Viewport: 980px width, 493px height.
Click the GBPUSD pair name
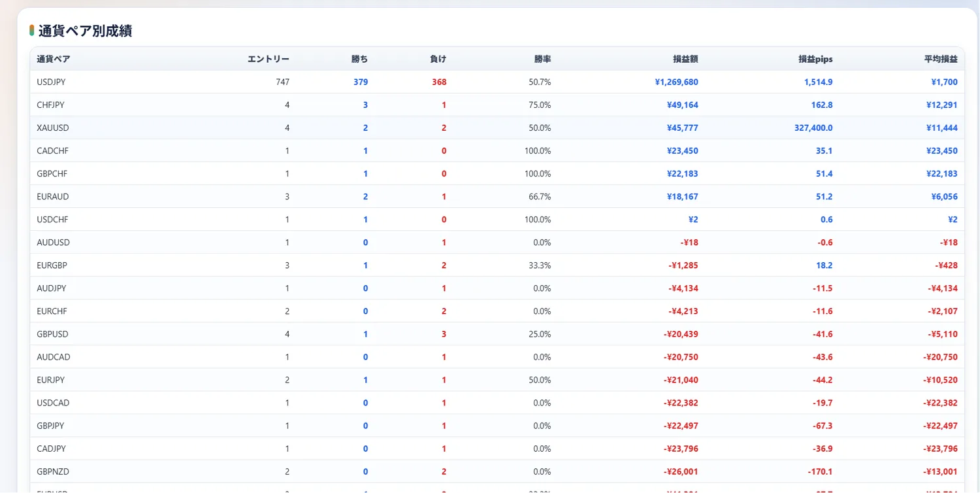[53, 334]
